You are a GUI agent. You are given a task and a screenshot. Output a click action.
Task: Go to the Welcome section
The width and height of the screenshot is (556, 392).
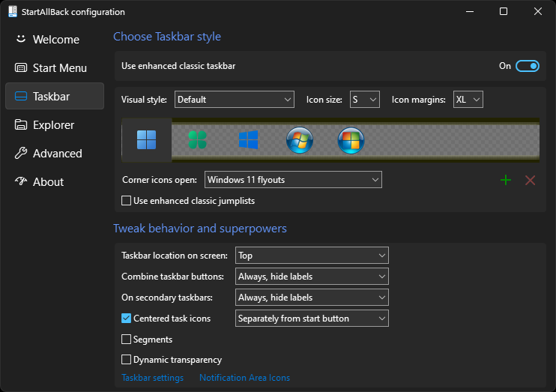click(x=55, y=39)
